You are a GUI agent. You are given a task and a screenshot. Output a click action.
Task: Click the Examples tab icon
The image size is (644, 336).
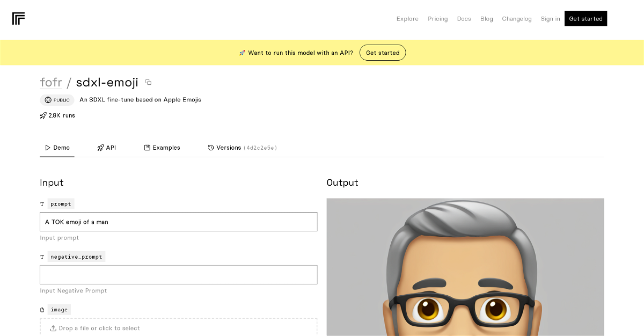click(147, 148)
